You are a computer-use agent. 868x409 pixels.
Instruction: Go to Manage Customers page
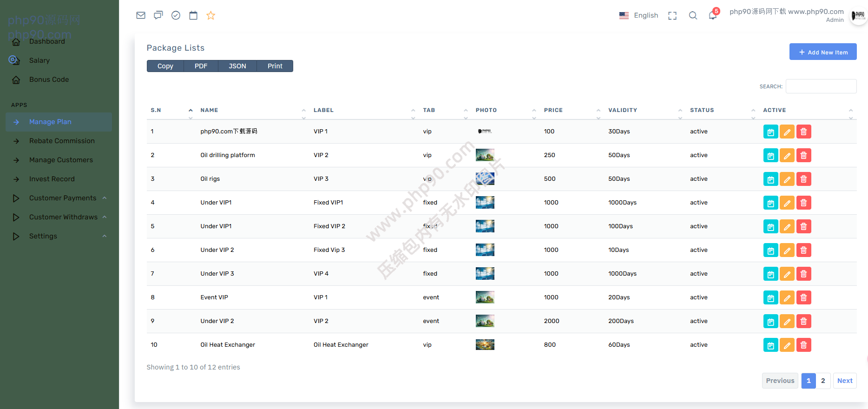[61, 160]
